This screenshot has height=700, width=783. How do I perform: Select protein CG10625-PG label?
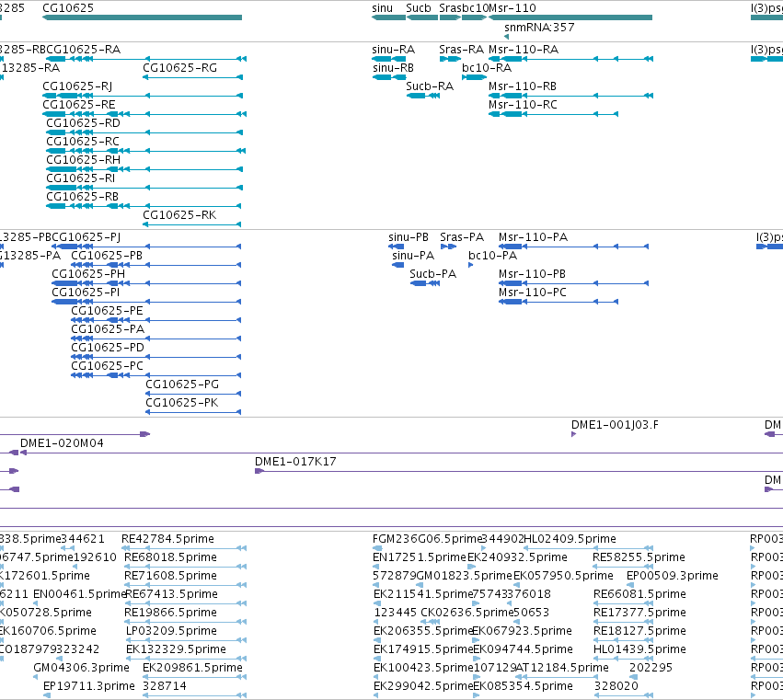pyautogui.click(x=182, y=384)
